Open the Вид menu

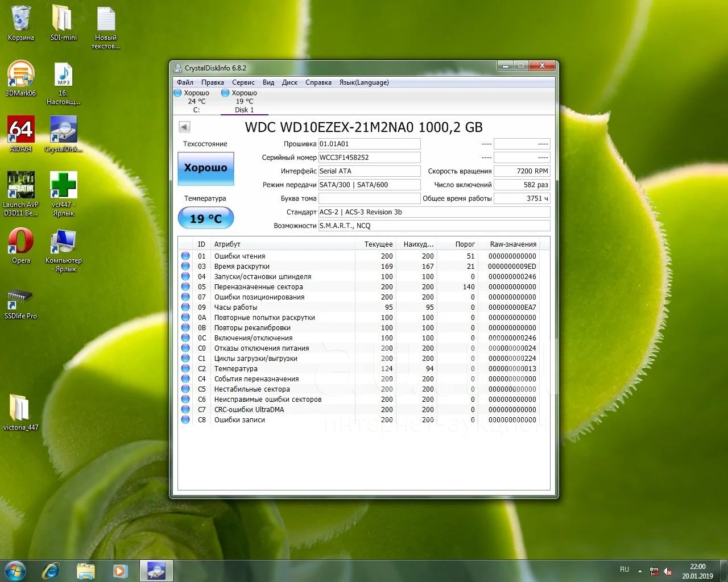pos(268,82)
